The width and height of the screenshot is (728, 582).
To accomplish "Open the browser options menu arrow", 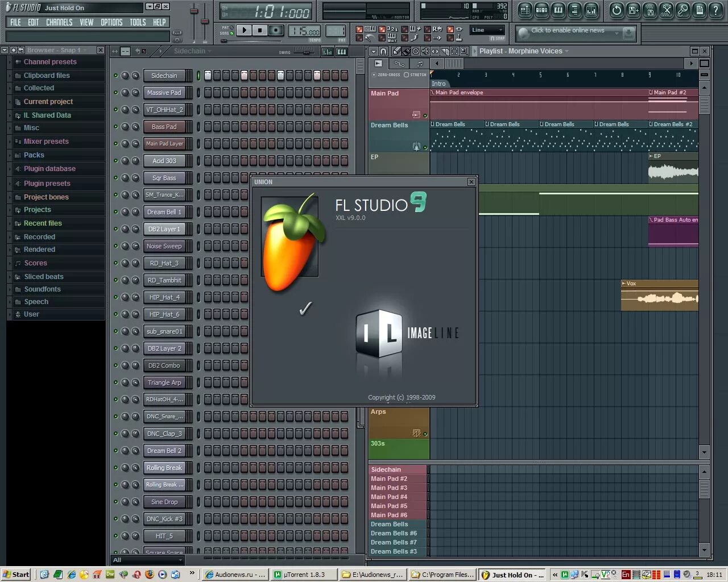I will 5,50.
